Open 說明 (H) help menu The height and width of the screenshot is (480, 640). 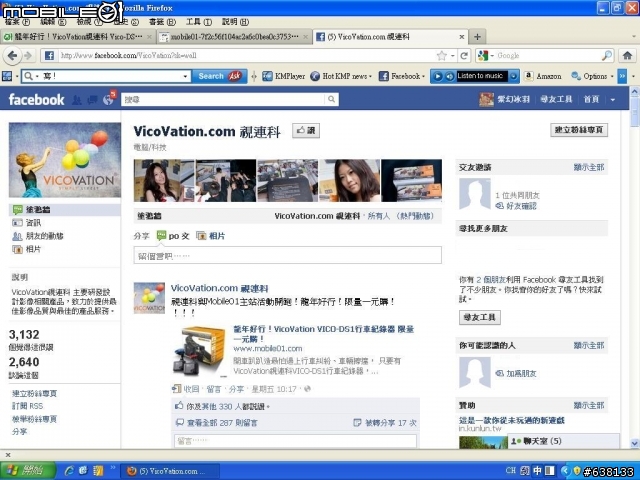coord(236,22)
